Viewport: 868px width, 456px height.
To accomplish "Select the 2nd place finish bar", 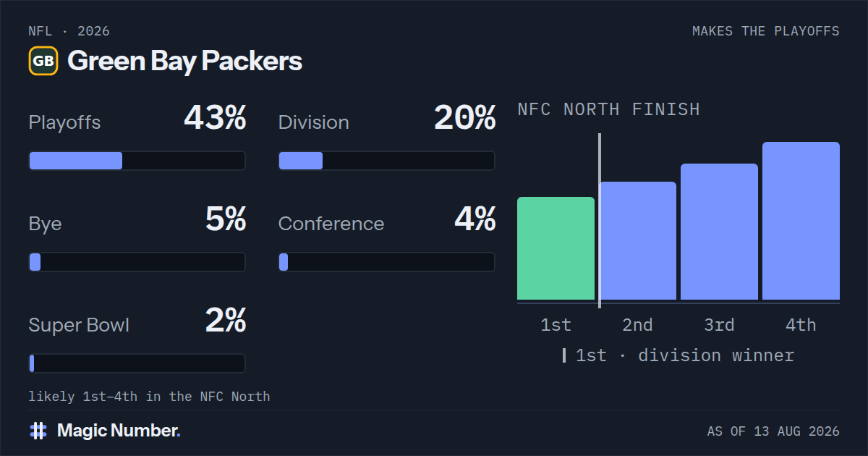I will tap(637, 240).
